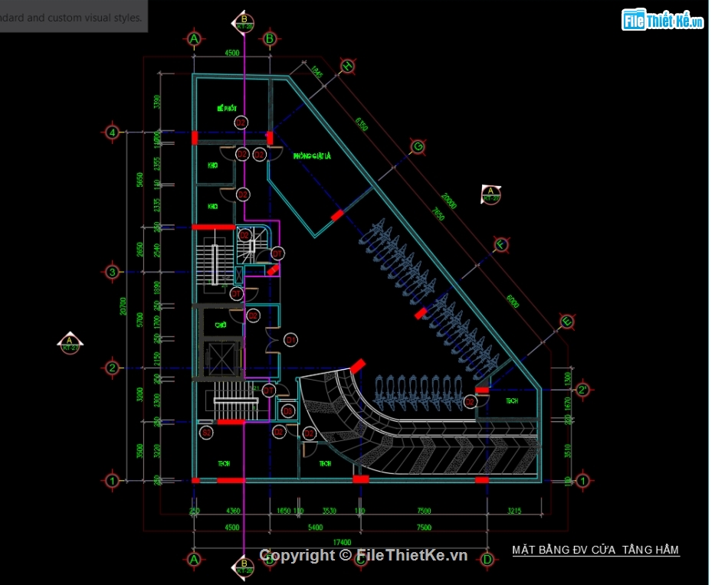Select grid axis bubble G

coord(418,147)
